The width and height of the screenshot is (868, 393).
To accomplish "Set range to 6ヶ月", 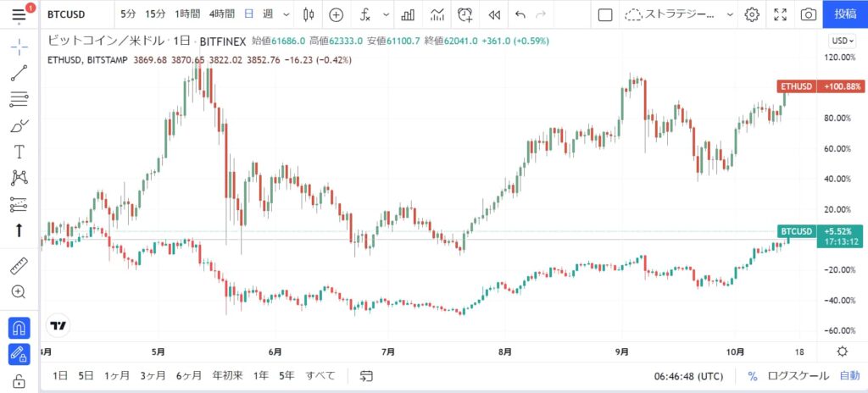I will (189, 376).
